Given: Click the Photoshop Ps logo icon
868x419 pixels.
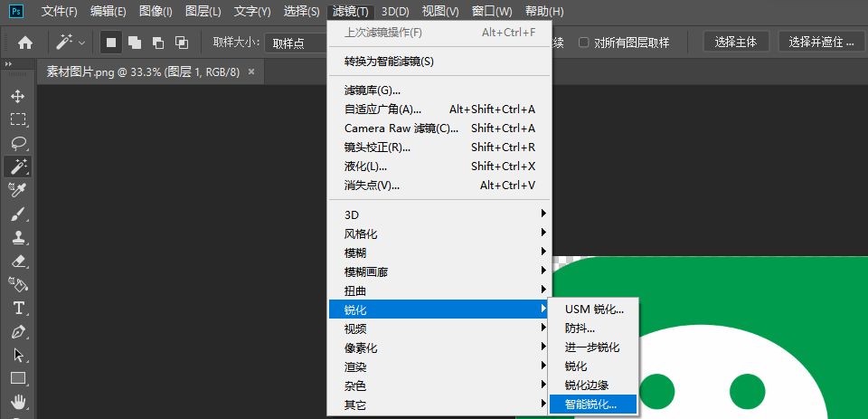Looking at the screenshot, I should click(16, 11).
